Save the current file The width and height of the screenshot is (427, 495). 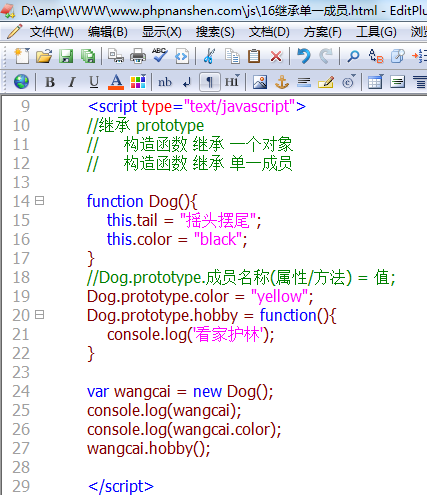coord(66,56)
